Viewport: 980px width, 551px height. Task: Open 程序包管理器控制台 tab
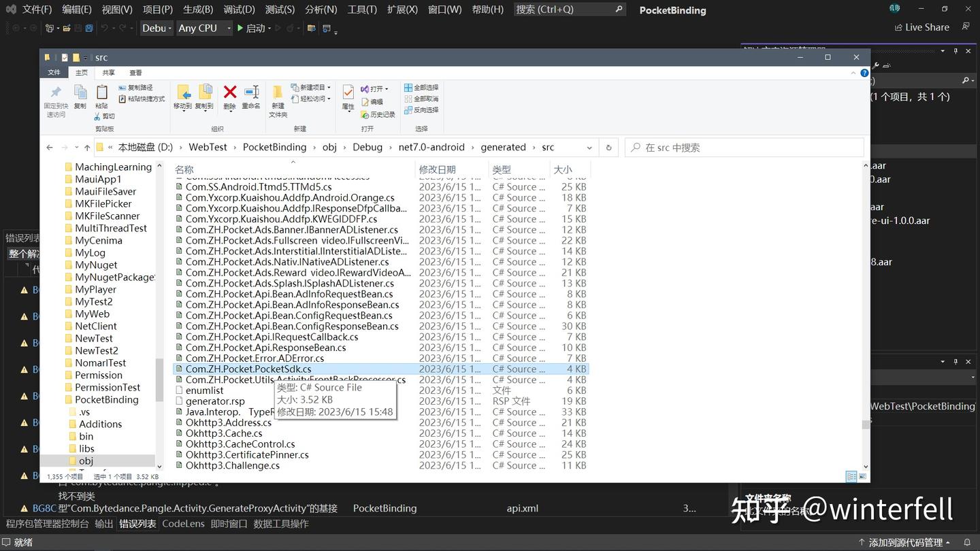[48, 524]
